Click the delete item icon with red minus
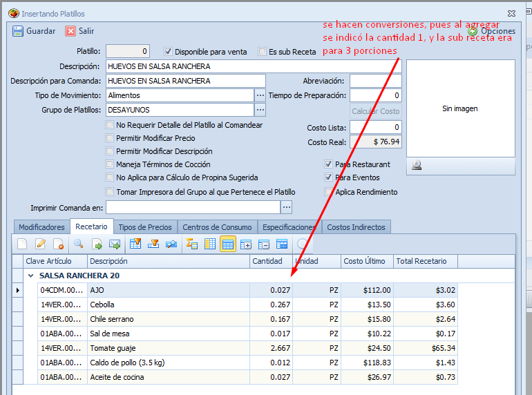The height and width of the screenshot is (395, 532). pos(58,244)
